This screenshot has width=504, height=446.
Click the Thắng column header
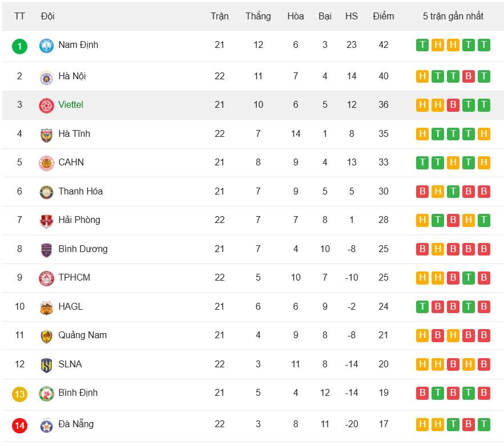click(258, 16)
